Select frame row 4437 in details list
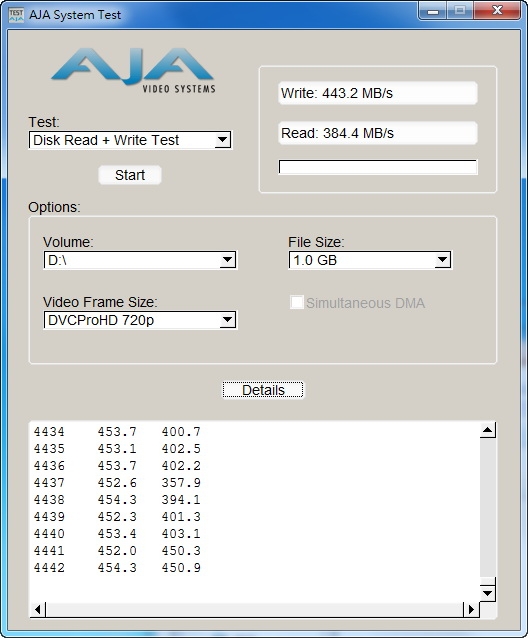Image resolution: width=528 pixels, height=638 pixels. (117, 483)
